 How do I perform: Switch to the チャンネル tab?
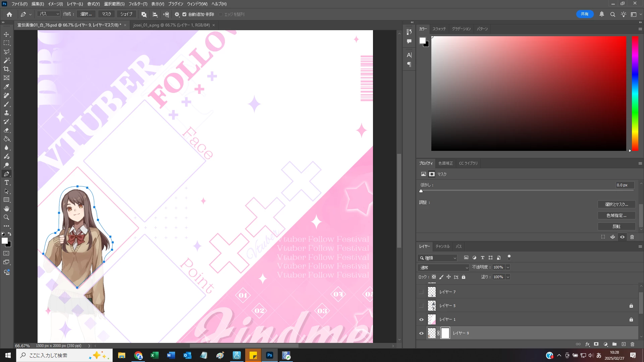[x=442, y=246]
